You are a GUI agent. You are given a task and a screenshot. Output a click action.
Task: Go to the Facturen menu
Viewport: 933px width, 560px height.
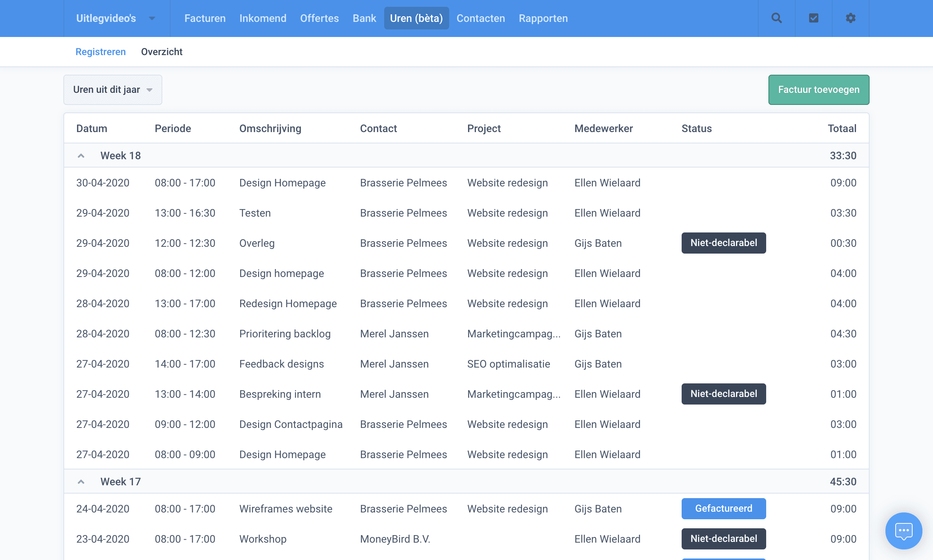205,18
